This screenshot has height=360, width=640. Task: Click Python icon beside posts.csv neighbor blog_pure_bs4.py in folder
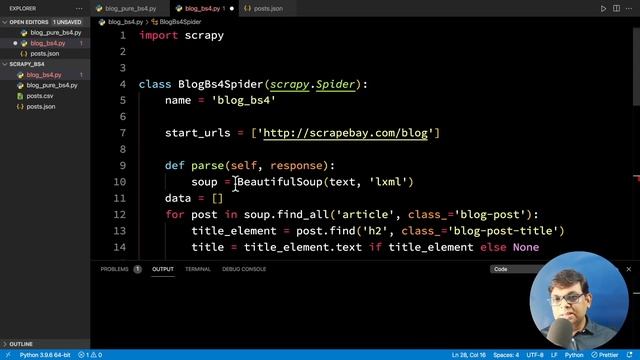point(20,86)
